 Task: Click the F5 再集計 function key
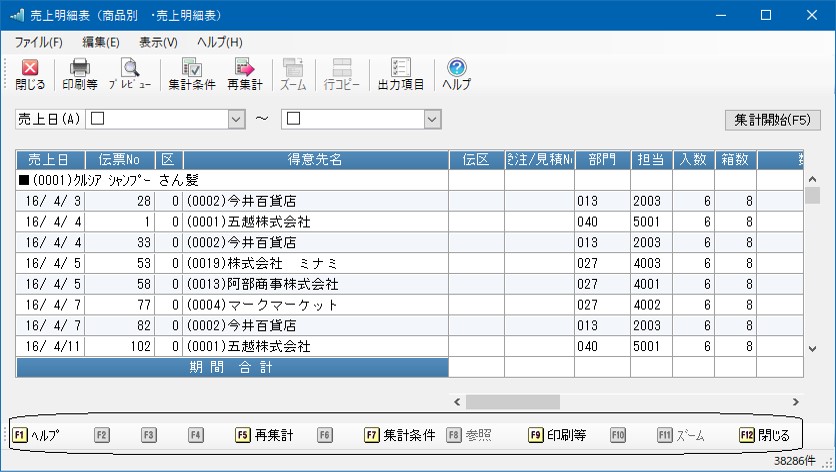pos(264,435)
